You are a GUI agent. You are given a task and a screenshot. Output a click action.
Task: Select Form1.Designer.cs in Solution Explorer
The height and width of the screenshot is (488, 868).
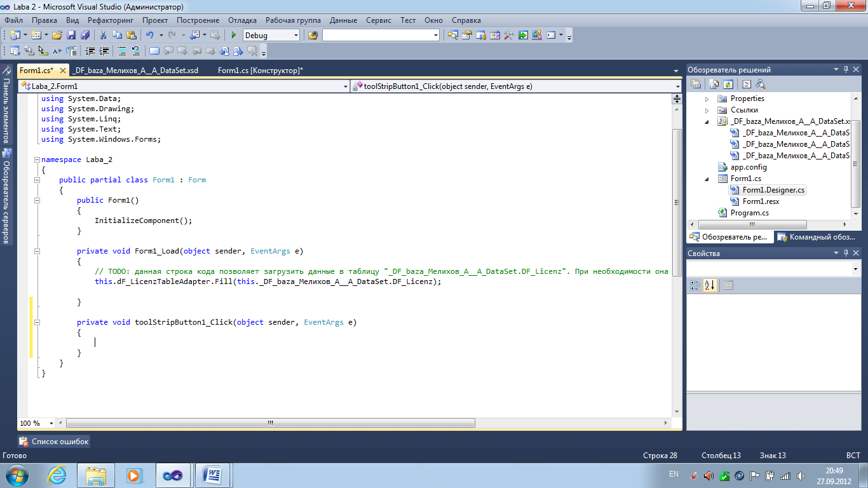773,190
